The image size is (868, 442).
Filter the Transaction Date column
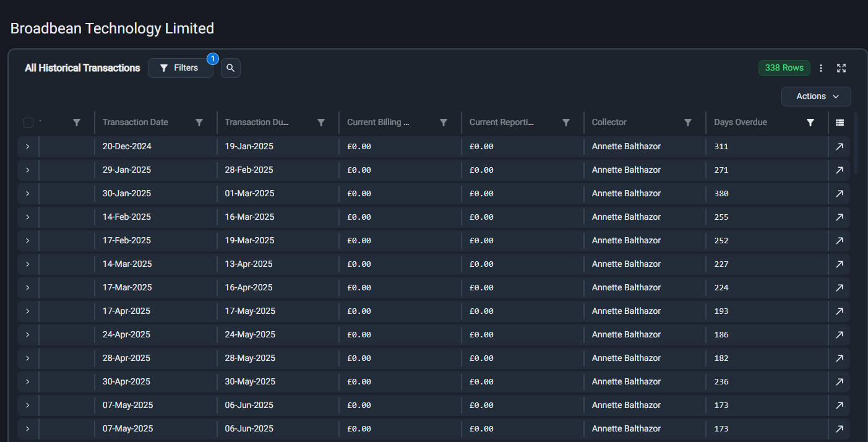(x=199, y=123)
